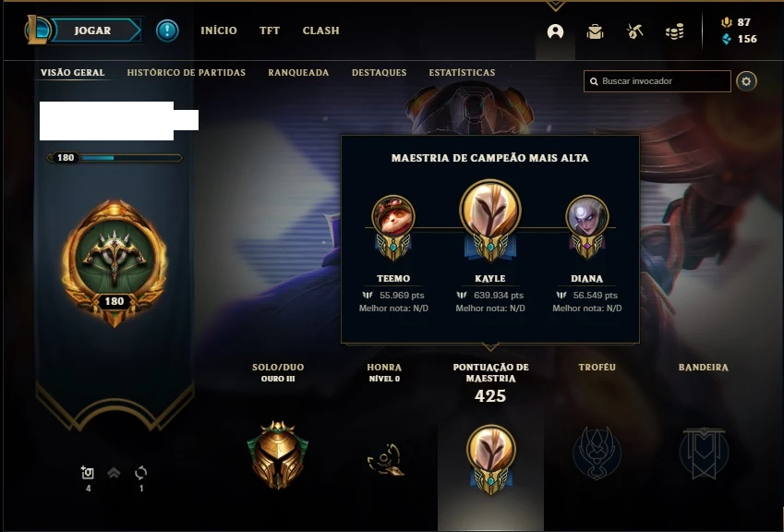This screenshot has height=532, width=784.
Task: Open the Store coins icon
Action: click(674, 32)
